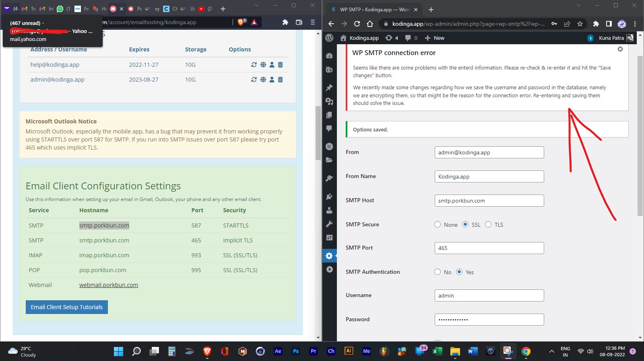Open WordPress Dashboard sidebar icon
Screen dimensions: 644x361
(x=329, y=56)
